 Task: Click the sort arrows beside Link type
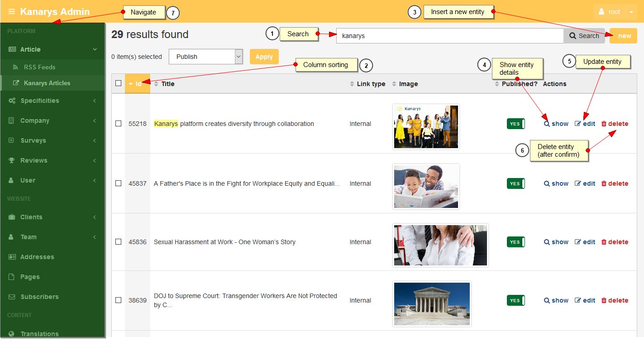[352, 84]
